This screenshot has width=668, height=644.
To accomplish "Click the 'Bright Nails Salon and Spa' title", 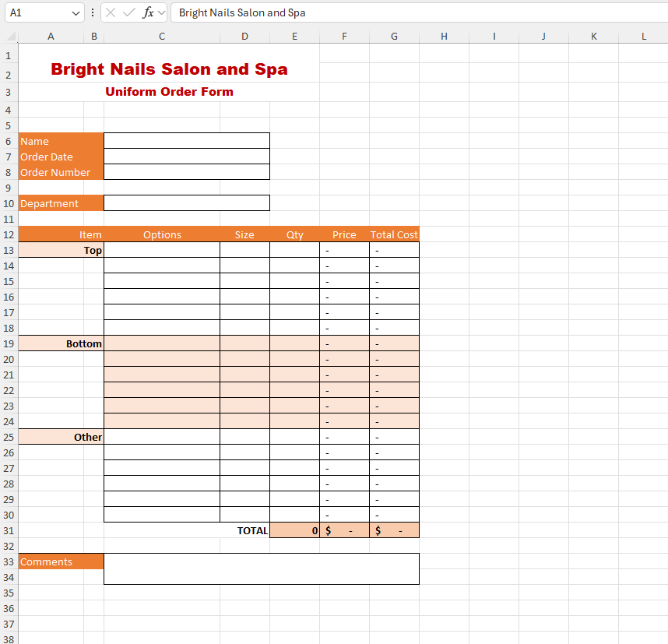I will point(169,69).
